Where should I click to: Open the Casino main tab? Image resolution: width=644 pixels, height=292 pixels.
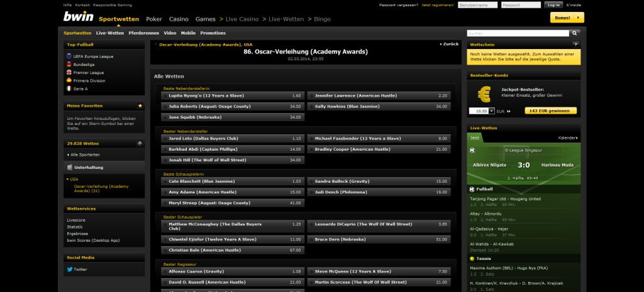pyautogui.click(x=179, y=19)
